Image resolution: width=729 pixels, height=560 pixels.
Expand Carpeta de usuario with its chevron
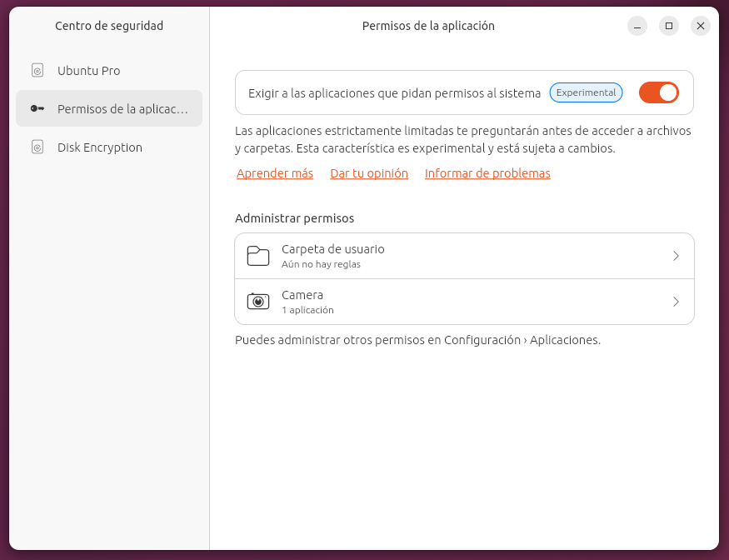pyautogui.click(x=677, y=255)
